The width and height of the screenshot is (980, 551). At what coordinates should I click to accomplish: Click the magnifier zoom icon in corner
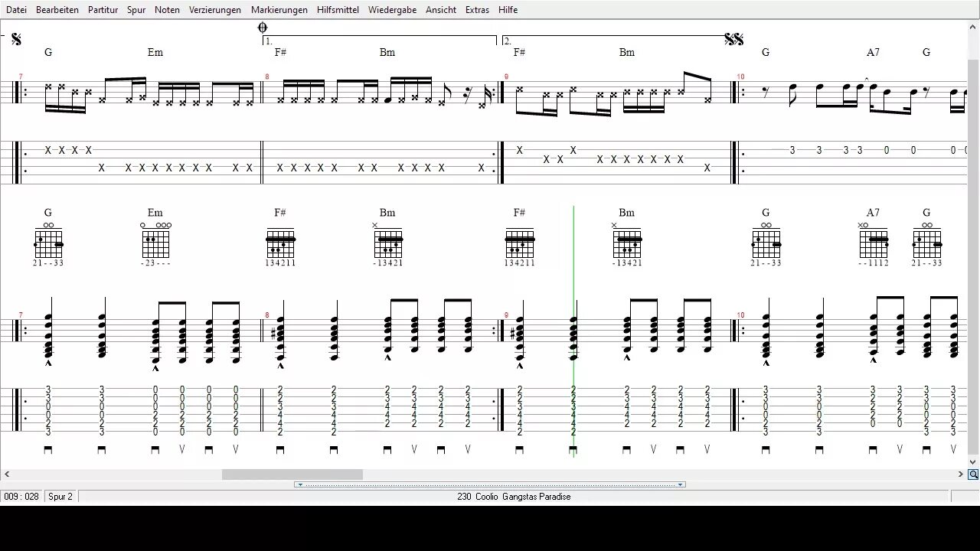(973, 474)
